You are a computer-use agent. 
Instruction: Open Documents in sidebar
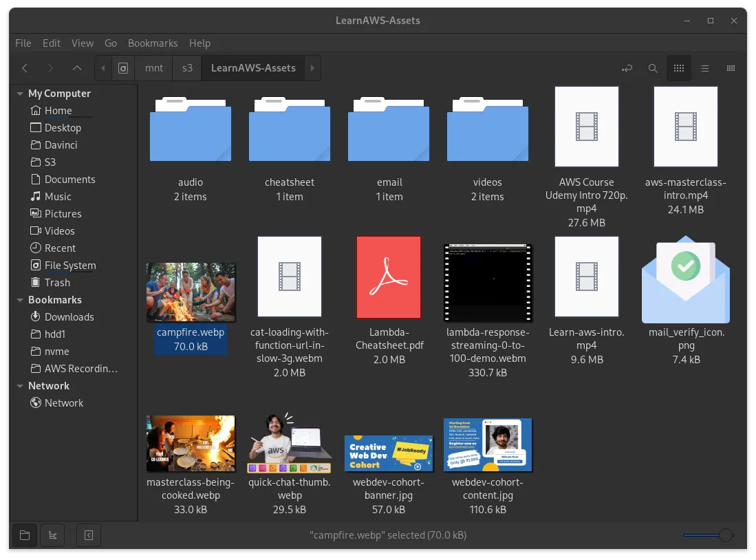click(x=70, y=180)
